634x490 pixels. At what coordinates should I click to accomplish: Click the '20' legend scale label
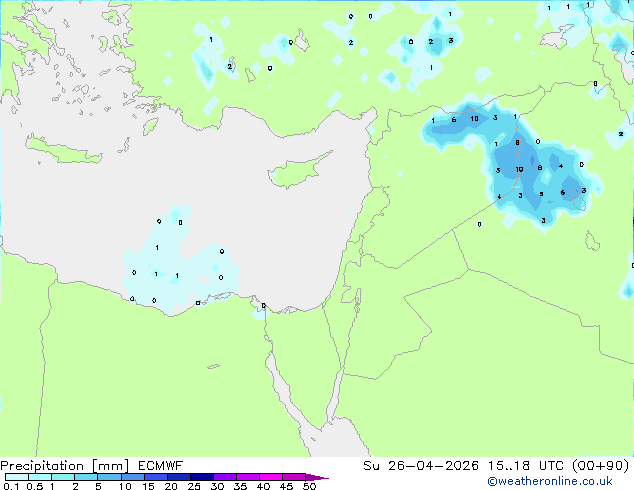coord(171,486)
